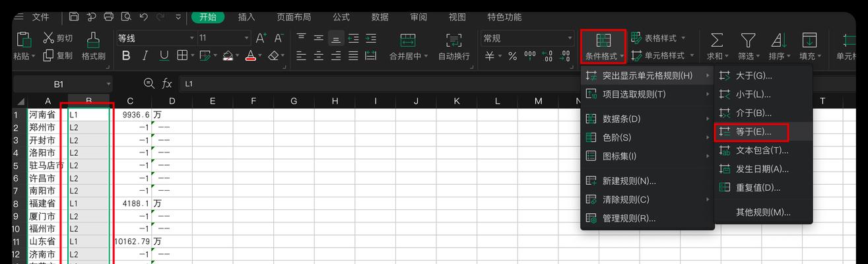This screenshot has height=264, width=868.
Task: Copy selection with the 复制 button
Action: pyautogui.click(x=57, y=55)
